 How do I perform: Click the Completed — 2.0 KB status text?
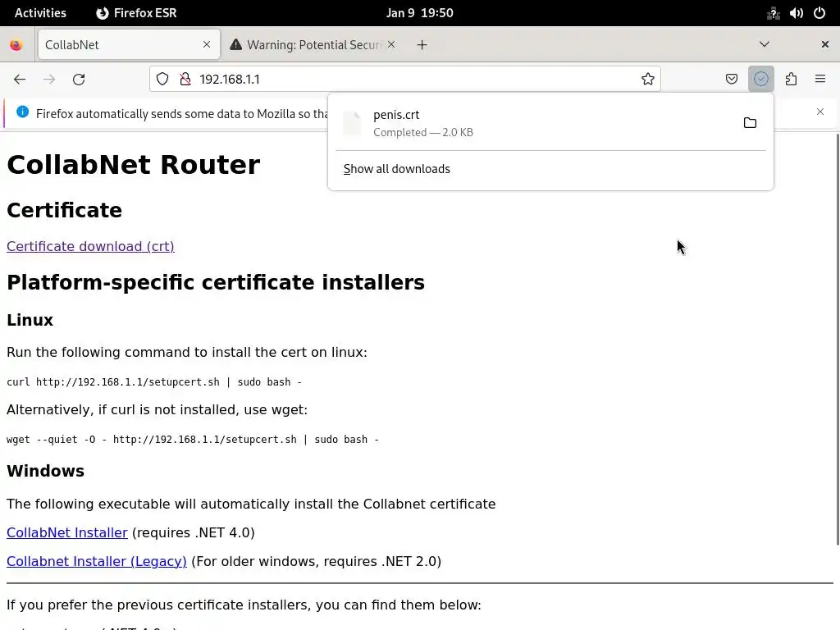(x=423, y=132)
